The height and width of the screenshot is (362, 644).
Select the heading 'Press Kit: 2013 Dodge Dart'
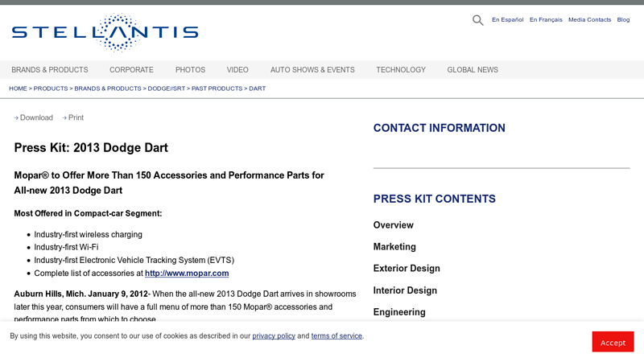coord(91,148)
